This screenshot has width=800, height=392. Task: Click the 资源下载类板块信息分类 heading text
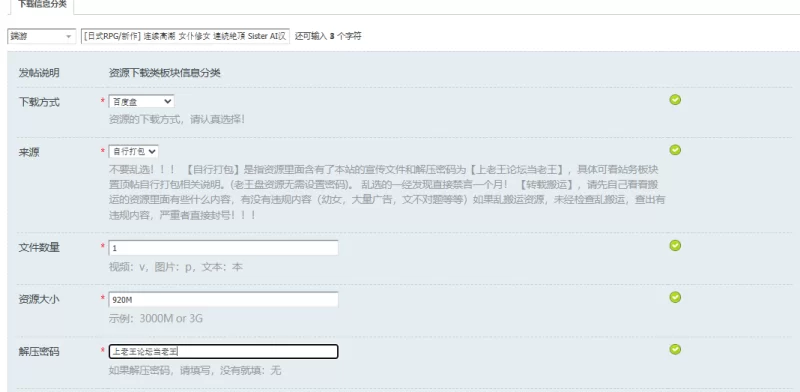164,72
